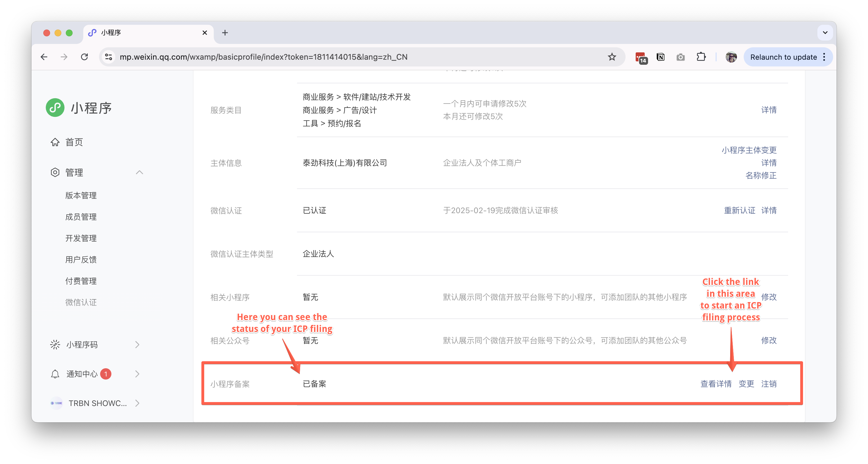This screenshot has height=464, width=868.
Task: Open the camera screenshot extension
Action: pos(680,57)
